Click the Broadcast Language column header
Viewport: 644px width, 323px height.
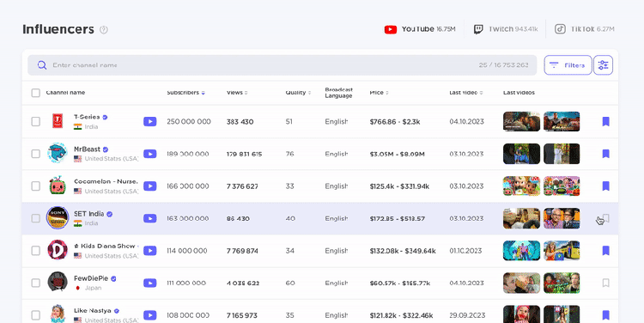pos(338,93)
